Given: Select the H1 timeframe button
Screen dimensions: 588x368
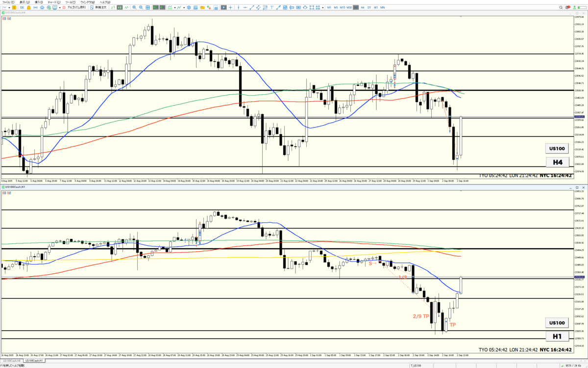Looking at the screenshot, I should click(356, 8).
